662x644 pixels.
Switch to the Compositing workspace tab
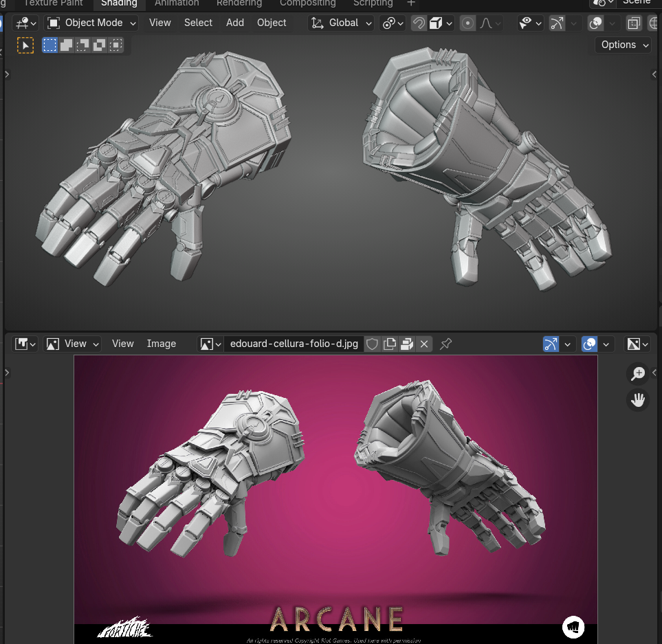pyautogui.click(x=307, y=3)
